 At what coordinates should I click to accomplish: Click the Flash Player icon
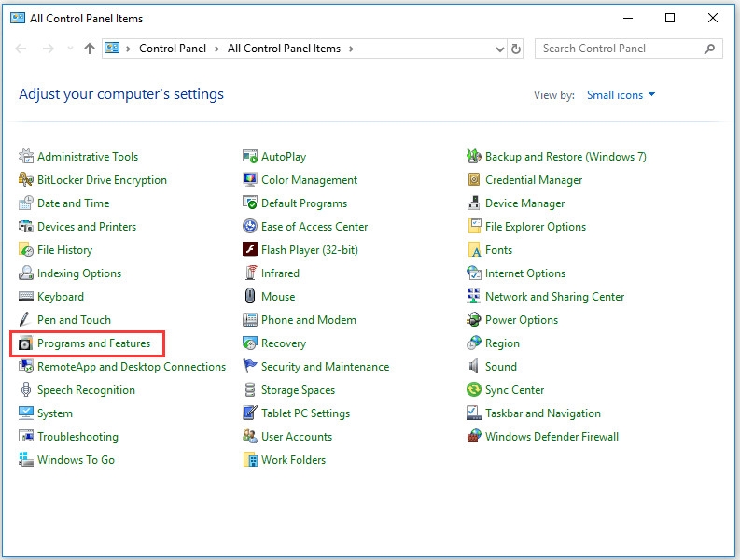250,249
